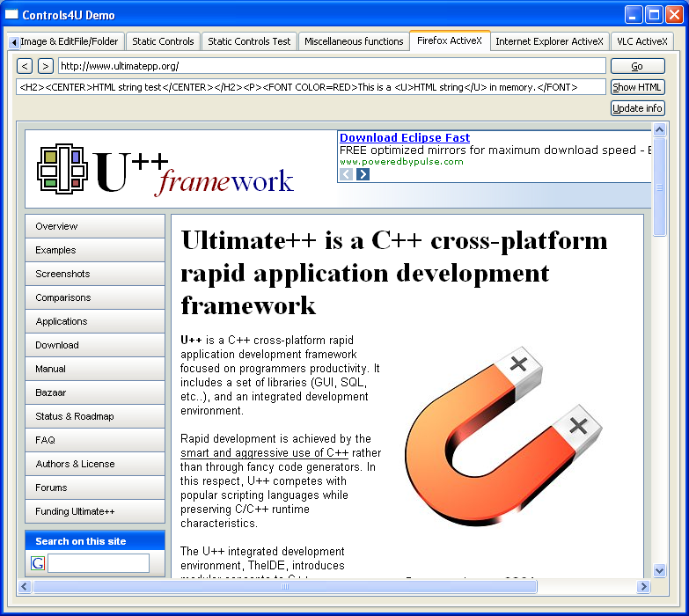This screenshot has width=689, height=616.
Task: Click the URL address field
Action: point(333,66)
